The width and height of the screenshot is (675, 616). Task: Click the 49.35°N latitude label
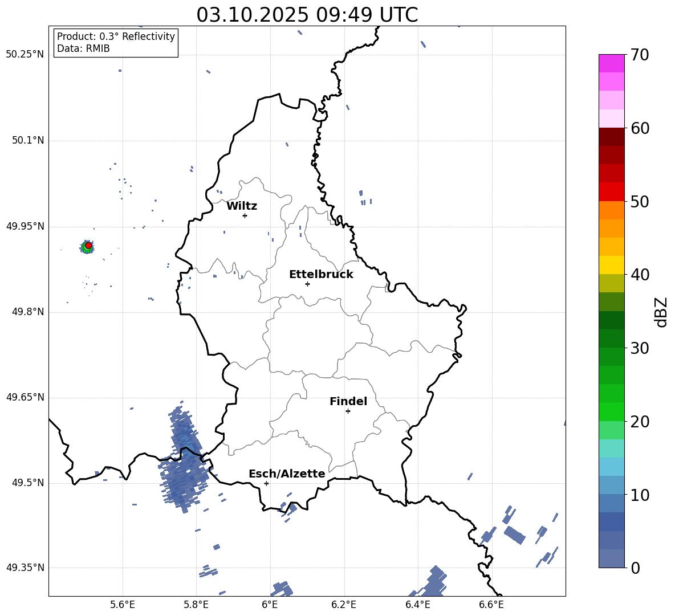[25, 568]
